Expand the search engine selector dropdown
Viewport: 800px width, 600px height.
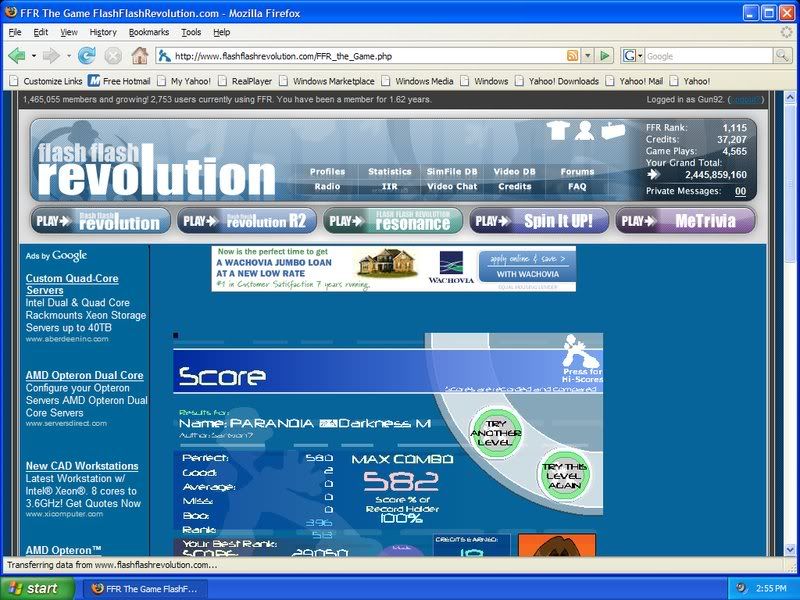click(x=639, y=56)
